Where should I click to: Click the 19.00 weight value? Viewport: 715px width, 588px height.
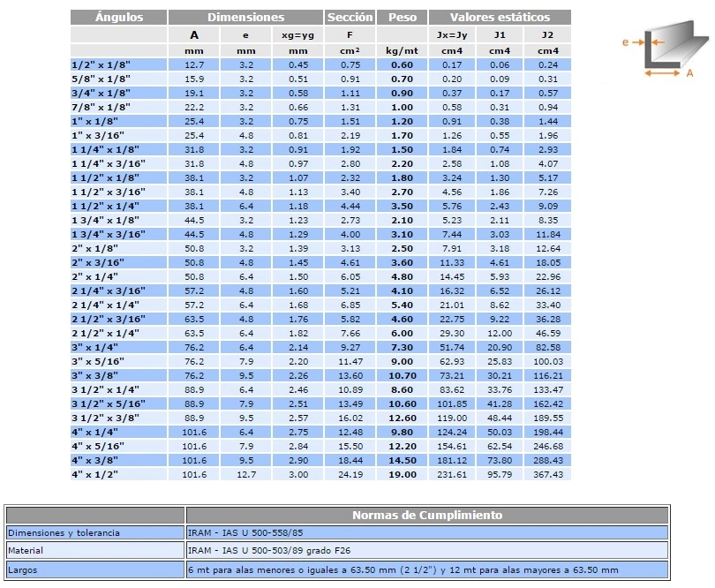click(x=402, y=474)
